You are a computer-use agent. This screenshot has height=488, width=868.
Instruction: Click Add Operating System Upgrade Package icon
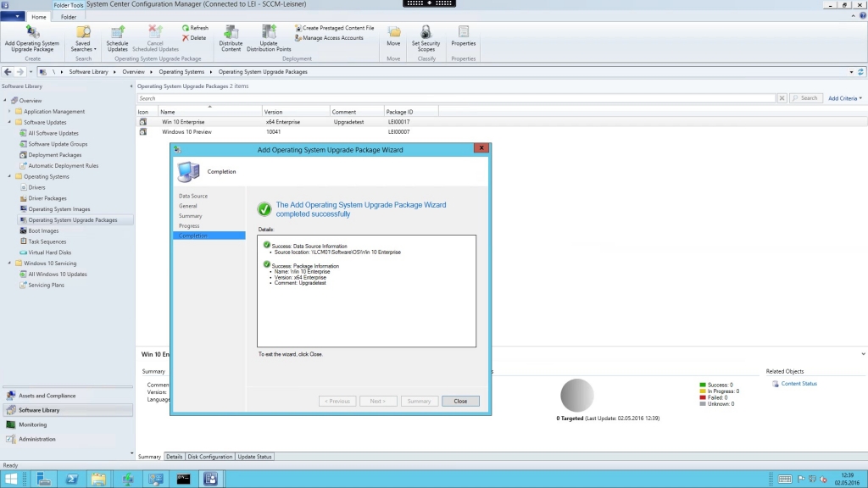(x=32, y=32)
